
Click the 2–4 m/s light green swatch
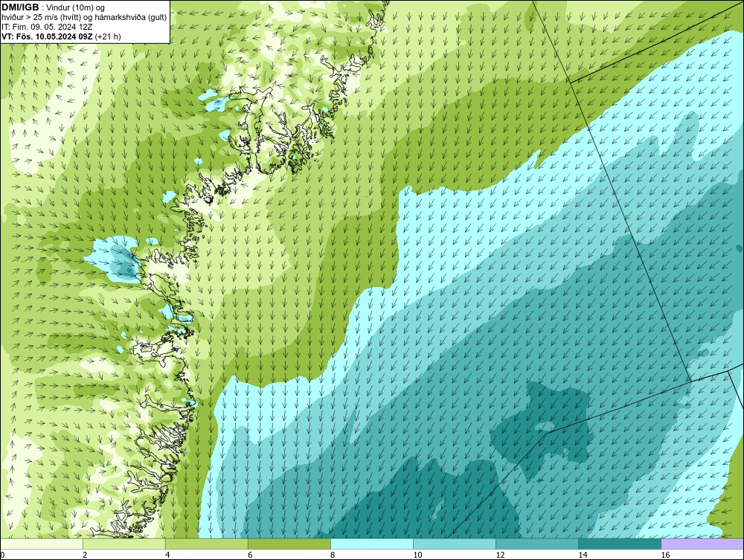[124, 544]
